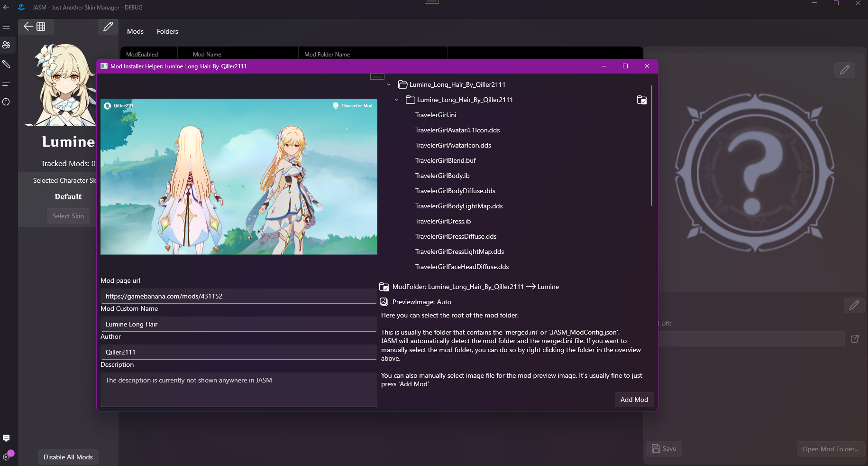
Task: Select TravelerGirlFaceHeadDiffuse.dds file
Action: tap(462, 267)
